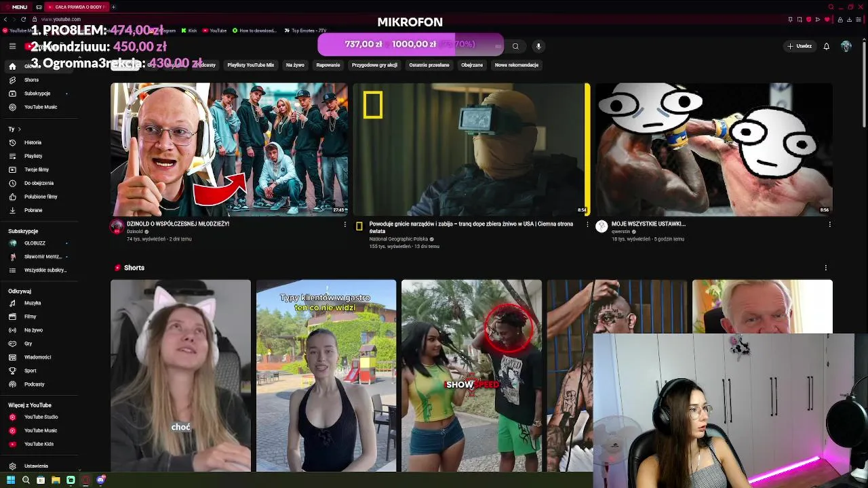Open Sport under Odkrywaj
The image size is (868, 488).
tap(38, 371)
